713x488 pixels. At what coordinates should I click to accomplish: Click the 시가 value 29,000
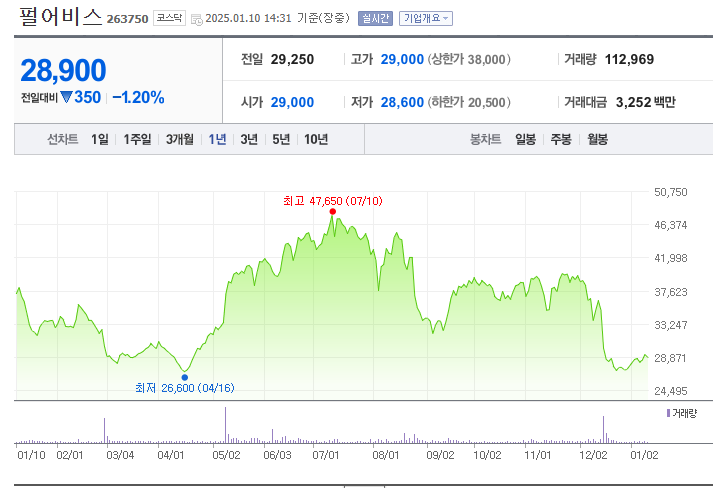pos(292,102)
